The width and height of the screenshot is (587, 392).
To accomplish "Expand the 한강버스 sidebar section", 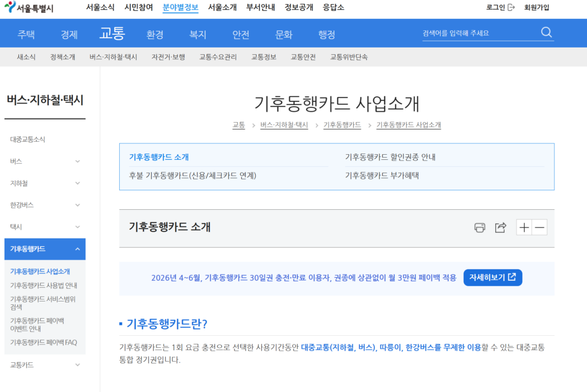I will click(77, 205).
